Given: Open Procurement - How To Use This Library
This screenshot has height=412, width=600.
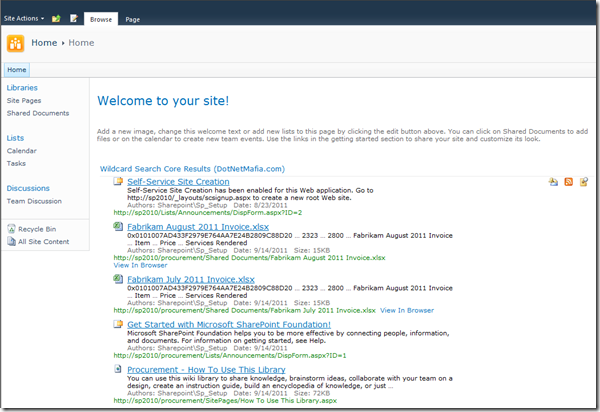Looking at the screenshot, I should coord(206,370).
